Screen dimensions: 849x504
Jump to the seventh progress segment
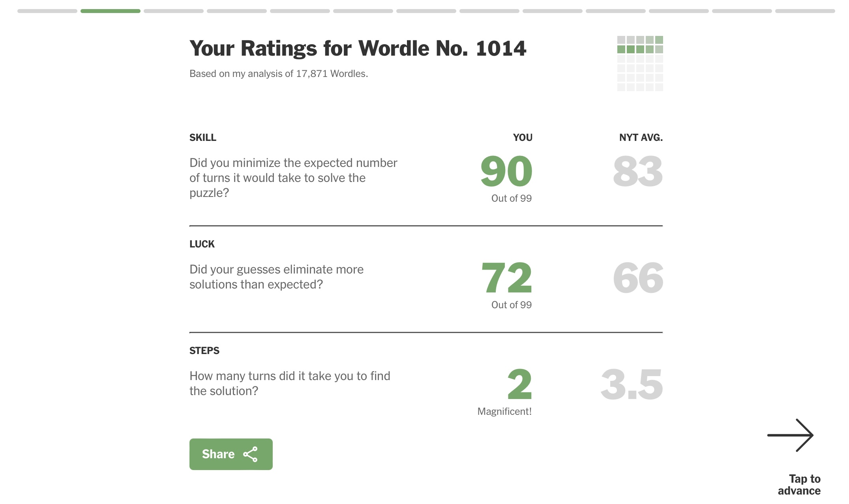426,11
